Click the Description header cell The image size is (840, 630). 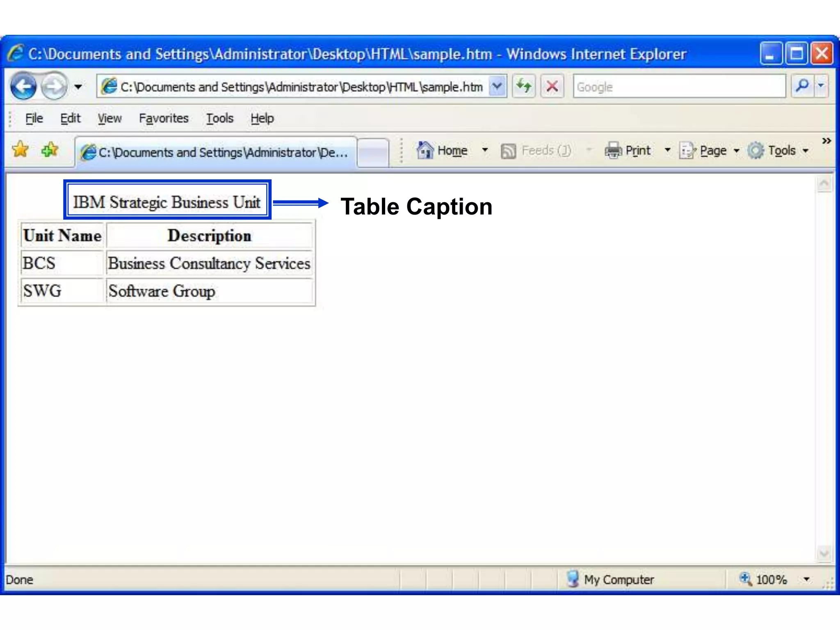point(210,236)
